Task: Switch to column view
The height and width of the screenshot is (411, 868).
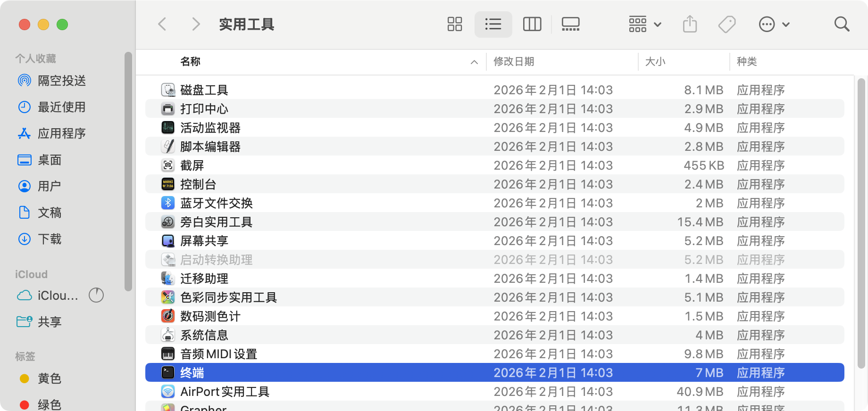Action: pos(532,24)
